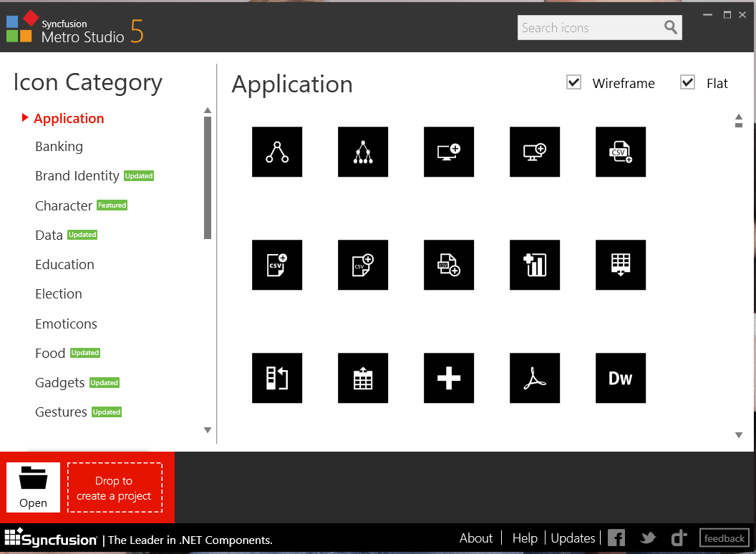Click category list scroll-up arrow
Screen dimensions: 756x554
(x=208, y=110)
